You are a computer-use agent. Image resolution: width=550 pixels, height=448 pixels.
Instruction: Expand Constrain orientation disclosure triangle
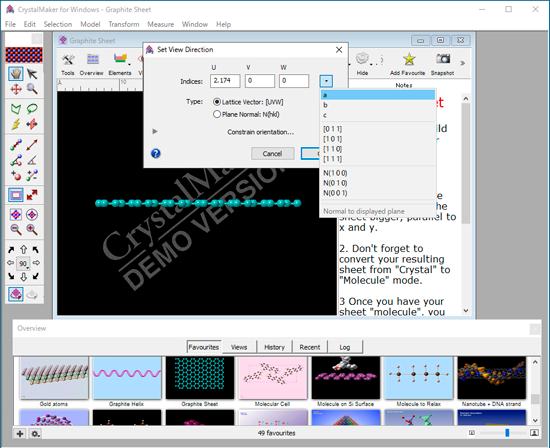pos(155,131)
